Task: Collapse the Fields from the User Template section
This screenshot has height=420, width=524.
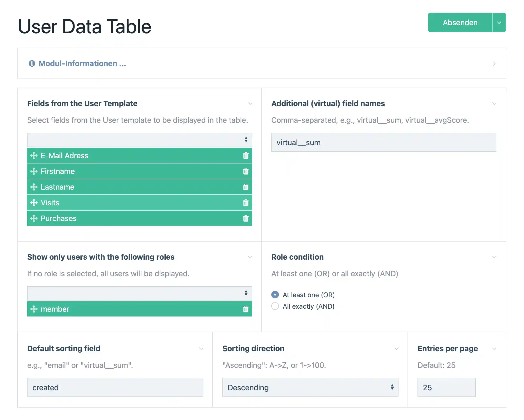Action: click(x=250, y=104)
